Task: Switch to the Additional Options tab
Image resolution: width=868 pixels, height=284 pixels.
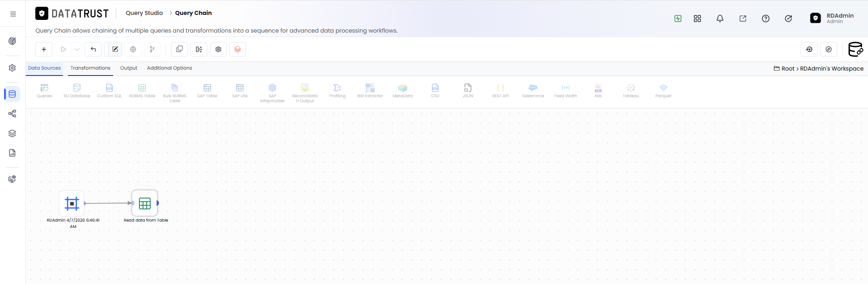Action: [x=169, y=68]
